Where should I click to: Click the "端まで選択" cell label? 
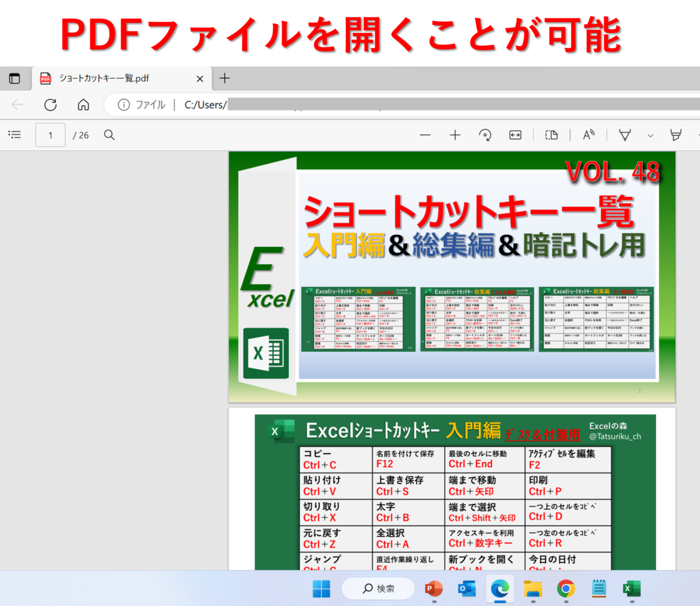(472, 507)
